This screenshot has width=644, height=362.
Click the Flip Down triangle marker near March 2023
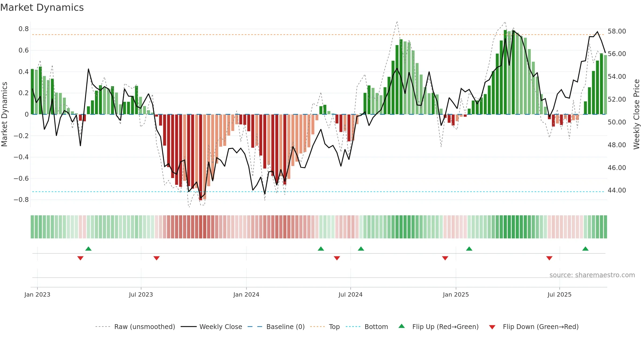pyautogui.click(x=80, y=258)
